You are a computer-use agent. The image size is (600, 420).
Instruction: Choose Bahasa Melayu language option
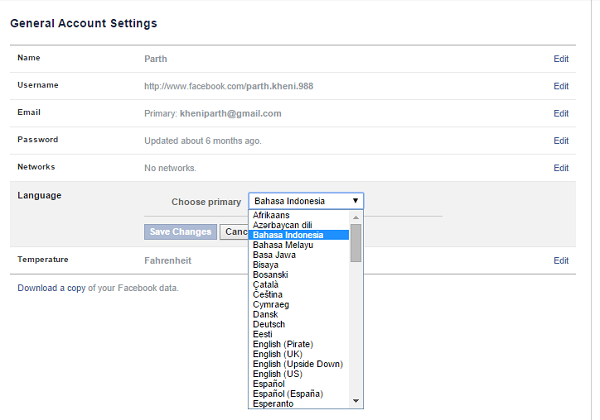point(298,245)
